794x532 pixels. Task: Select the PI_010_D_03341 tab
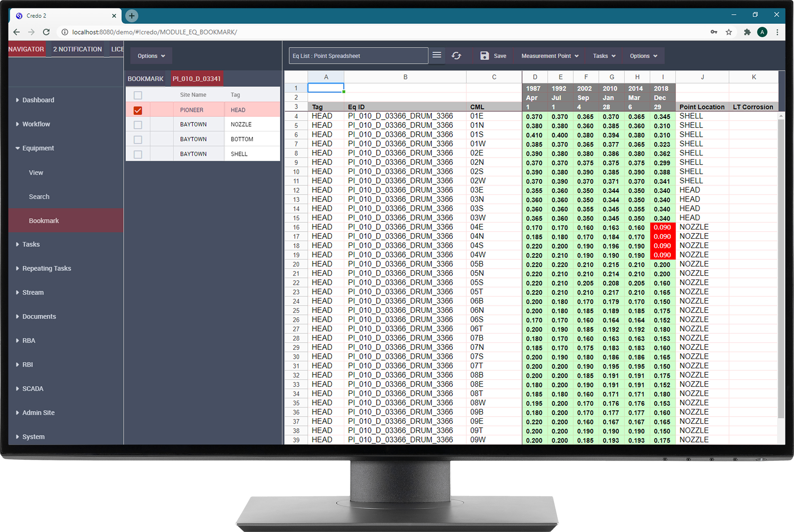click(x=197, y=79)
